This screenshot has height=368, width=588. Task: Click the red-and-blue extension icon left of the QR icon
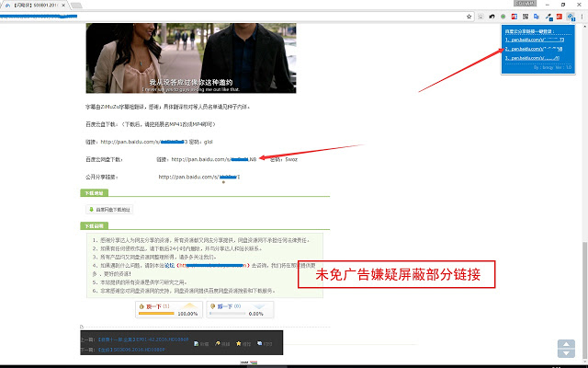point(514,17)
